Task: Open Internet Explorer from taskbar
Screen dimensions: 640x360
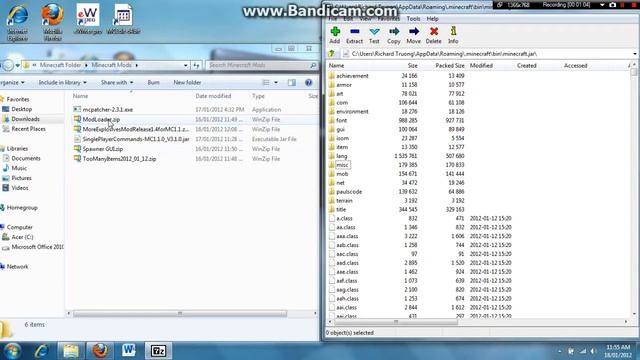Action: [x=41, y=351]
